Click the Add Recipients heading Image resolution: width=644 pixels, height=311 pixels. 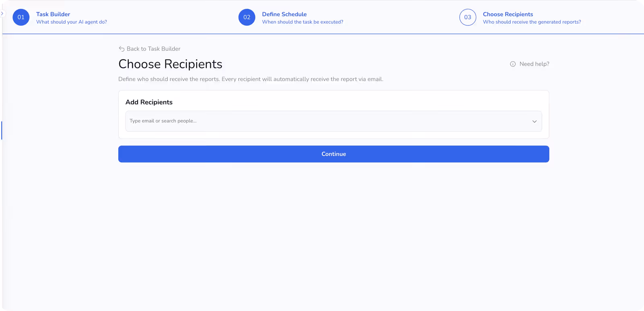(x=149, y=102)
